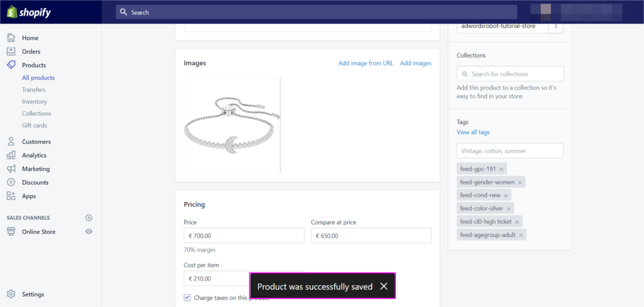Add a sales channel with plus icon
This screenshot has width=644, height=307.
[x=89, y=218]
